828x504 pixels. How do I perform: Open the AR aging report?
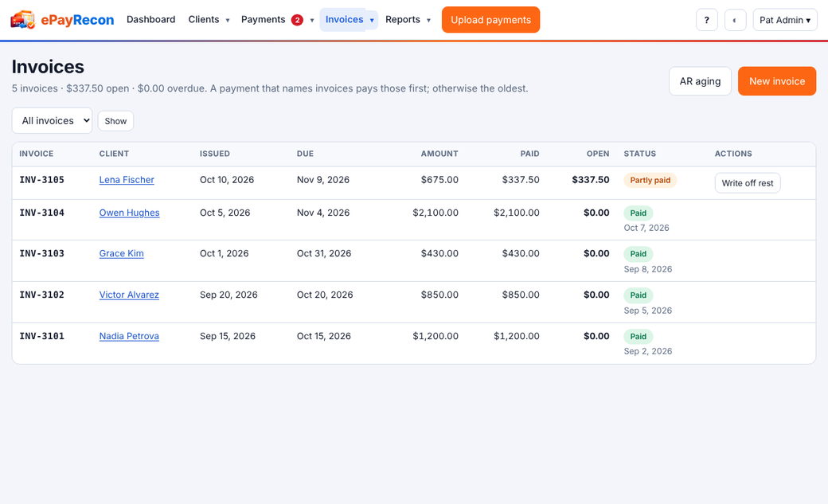700,81
